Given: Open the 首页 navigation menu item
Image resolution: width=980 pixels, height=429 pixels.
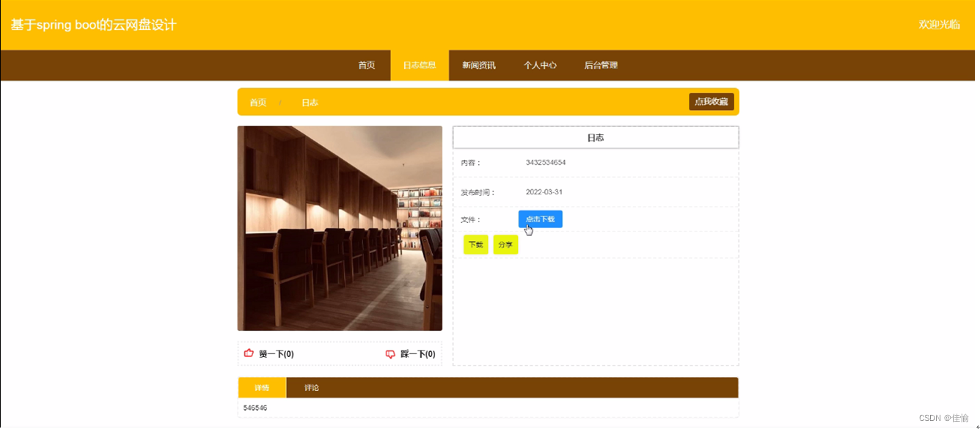Looking at the screenshot, I should point(366,65).
